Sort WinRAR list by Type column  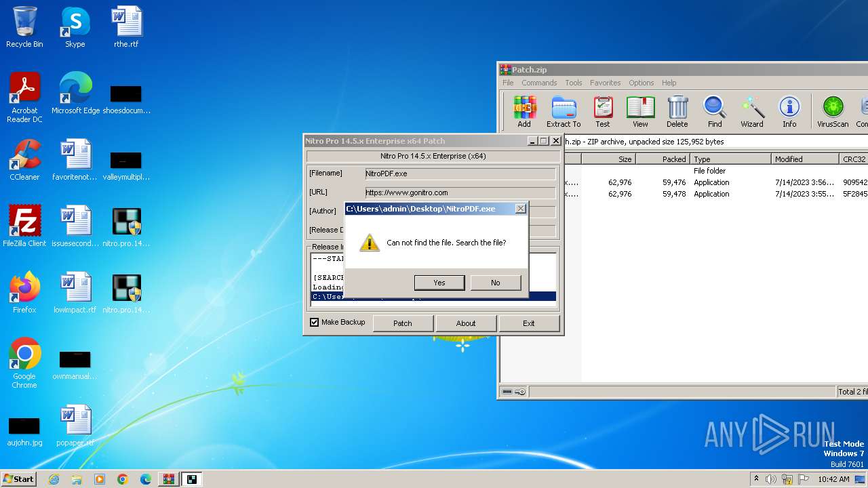tap(731, 159)
